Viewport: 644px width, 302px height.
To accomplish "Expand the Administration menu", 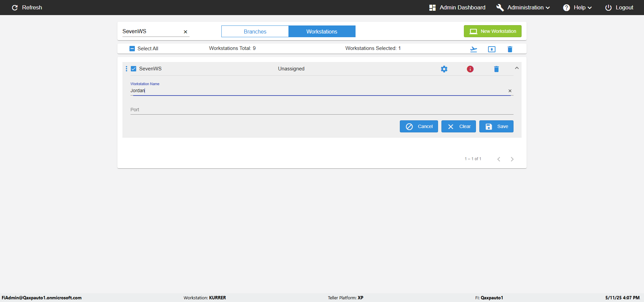I will pos(523,7).
